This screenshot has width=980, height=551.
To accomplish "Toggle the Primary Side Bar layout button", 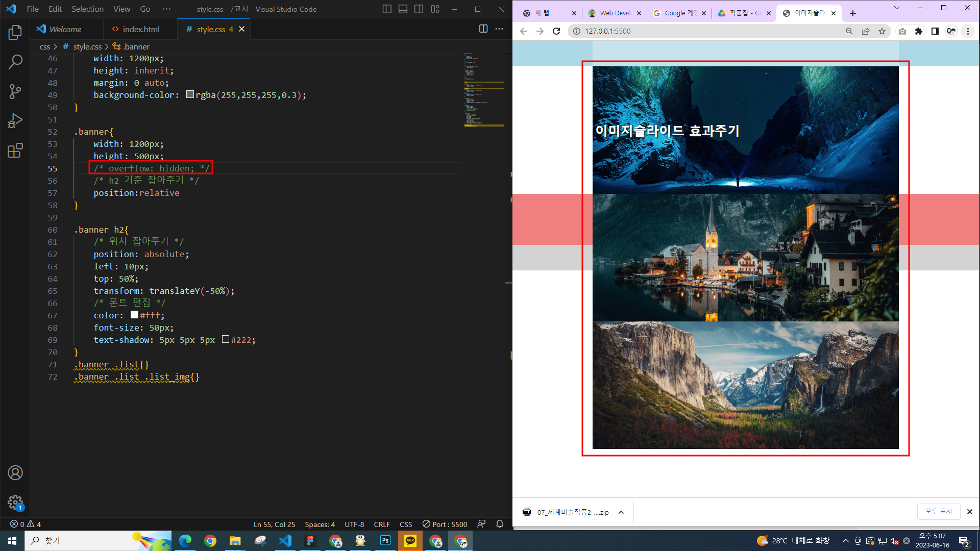I will point(387,9).
